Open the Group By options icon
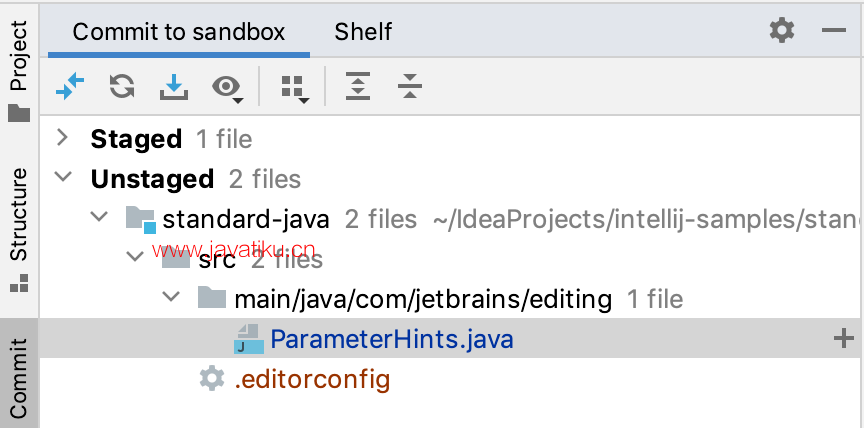The height and width of the screenshot is (428, 864). [295, 89]
